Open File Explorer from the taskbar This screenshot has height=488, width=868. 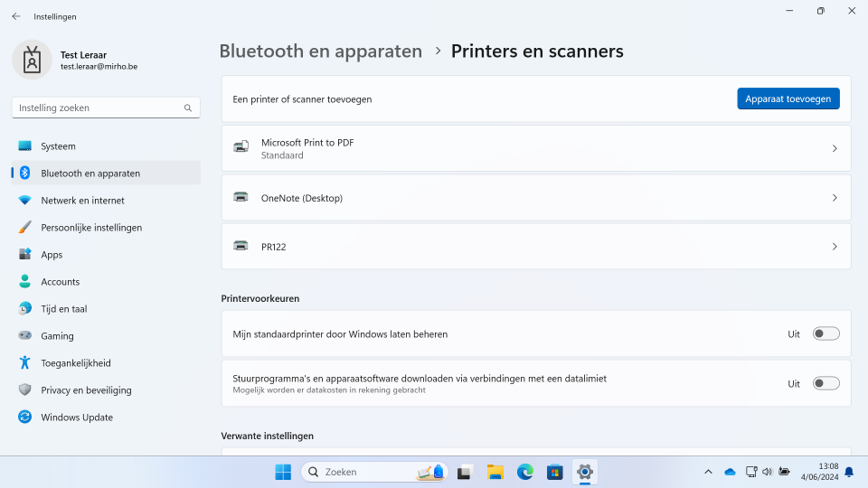coord(495,472)
